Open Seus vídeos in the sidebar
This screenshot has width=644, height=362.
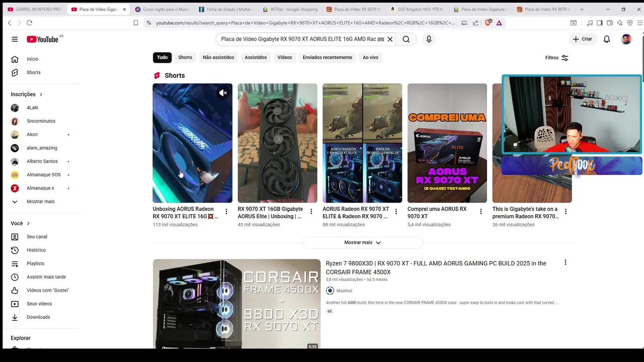40,304
